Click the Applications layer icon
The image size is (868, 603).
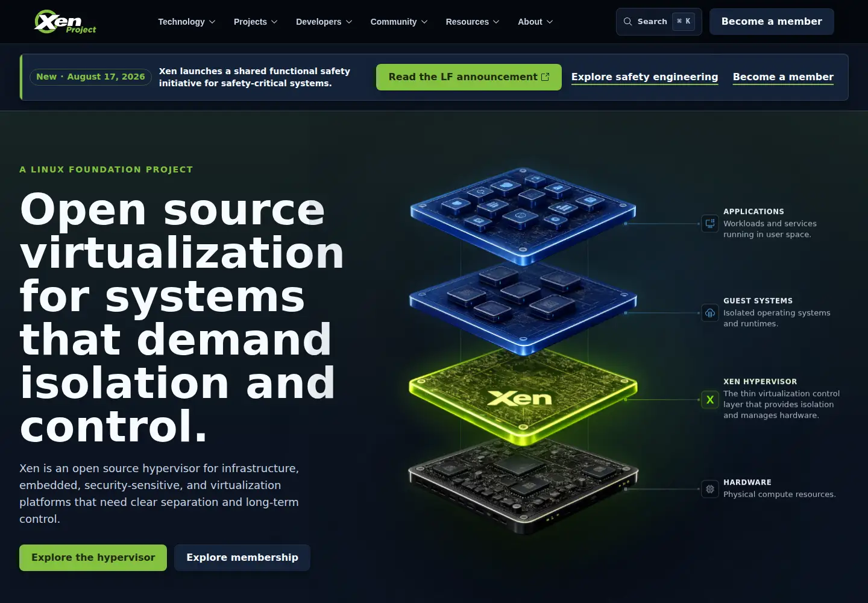710,224
